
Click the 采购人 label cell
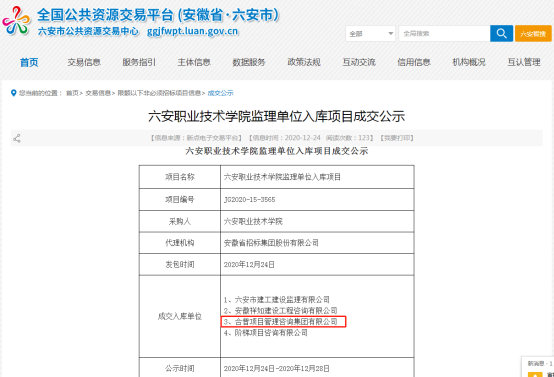180,222
